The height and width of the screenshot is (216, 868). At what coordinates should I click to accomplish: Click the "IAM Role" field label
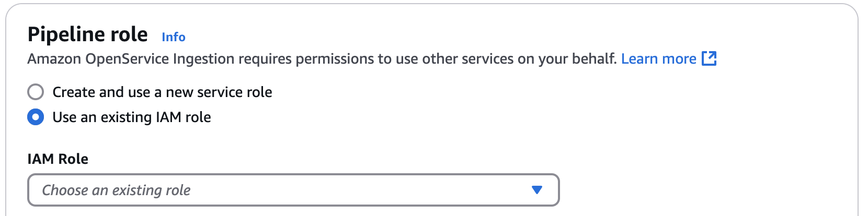click(58, 159)
